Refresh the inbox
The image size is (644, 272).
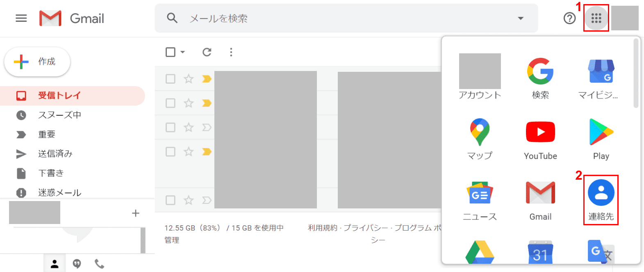tap(207, 52)
